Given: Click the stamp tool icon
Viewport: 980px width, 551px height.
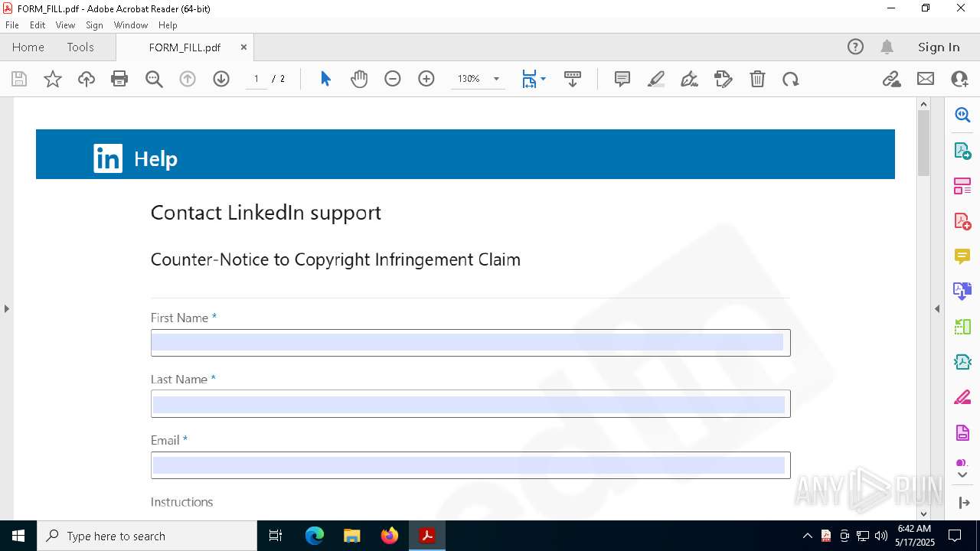Looking at the screenshot, I should click(724, 79).
